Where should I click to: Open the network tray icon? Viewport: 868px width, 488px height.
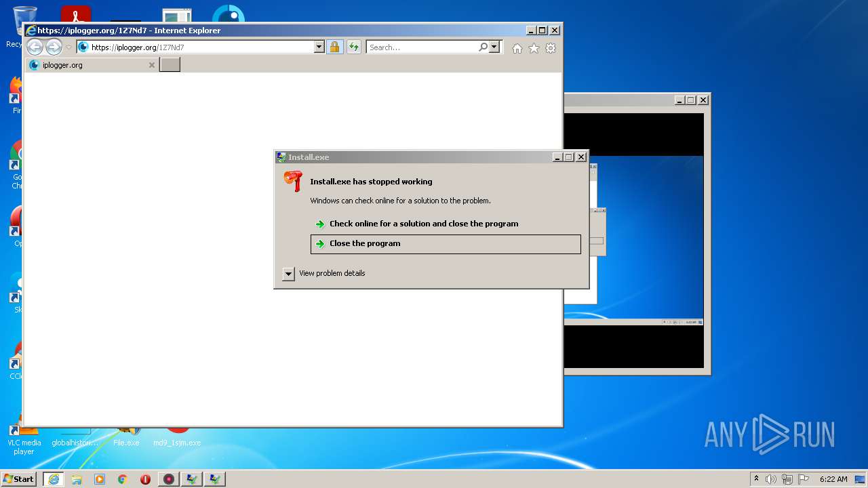[x=787, y=479]
